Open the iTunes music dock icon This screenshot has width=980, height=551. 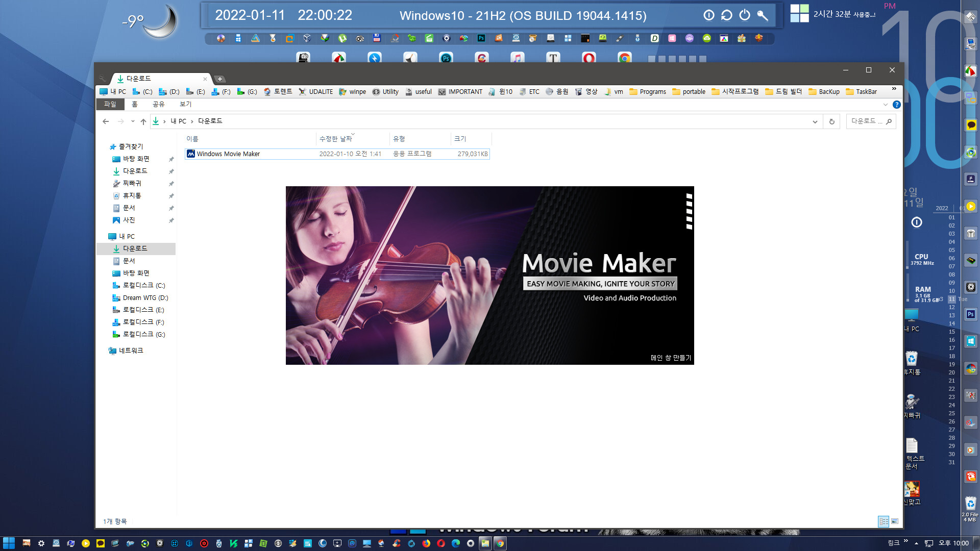tap(517, 58)
